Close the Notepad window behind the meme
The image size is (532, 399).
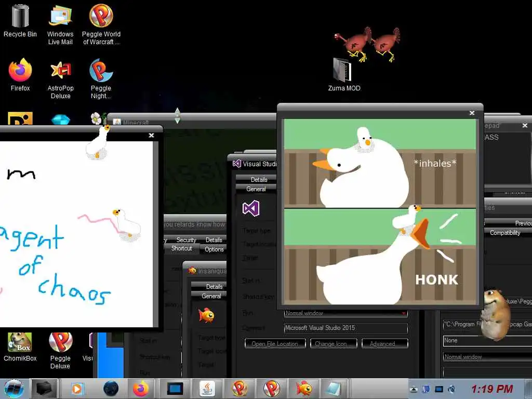pos(525,126)
